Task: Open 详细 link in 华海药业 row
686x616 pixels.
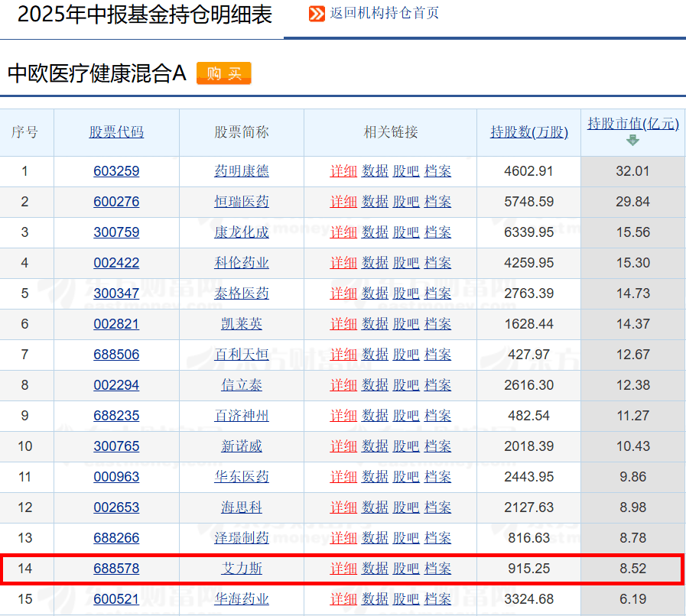Action: click(x=343, y=599)
